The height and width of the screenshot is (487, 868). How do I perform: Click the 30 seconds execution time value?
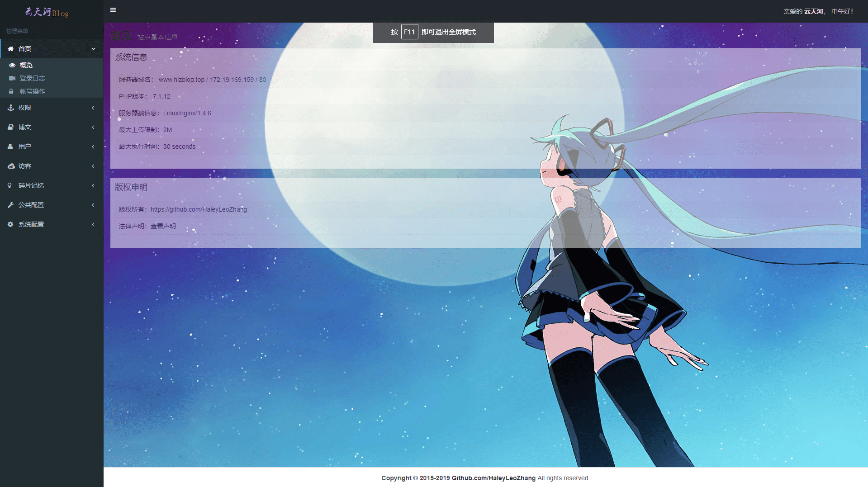point(180,147)
